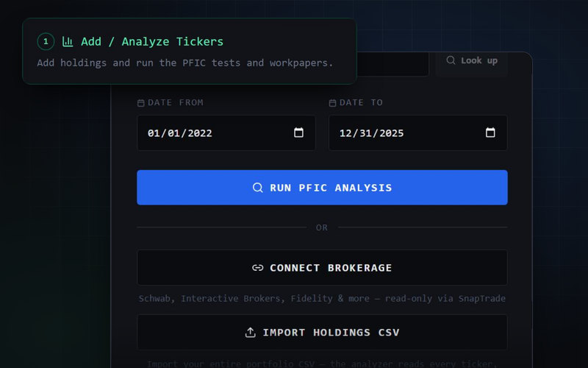The height and width of the screenshot is (368, 588).
Task: Click the text 'Add holdings and run the PFIC tests'
Action: 139,63
